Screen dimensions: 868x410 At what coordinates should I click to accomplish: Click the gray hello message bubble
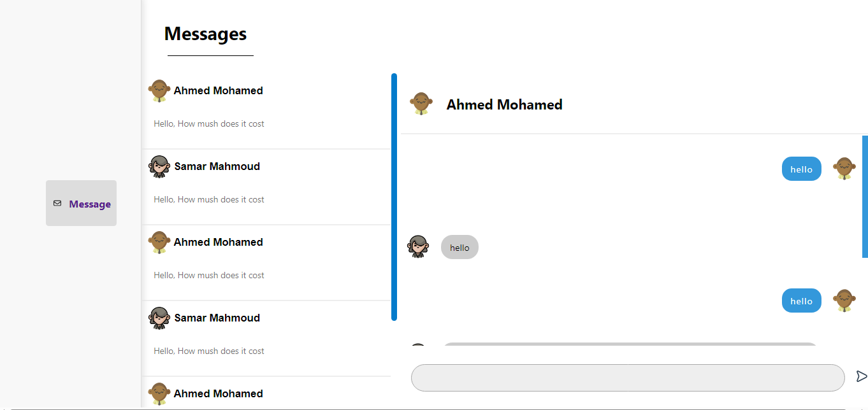tap(459, 247)
